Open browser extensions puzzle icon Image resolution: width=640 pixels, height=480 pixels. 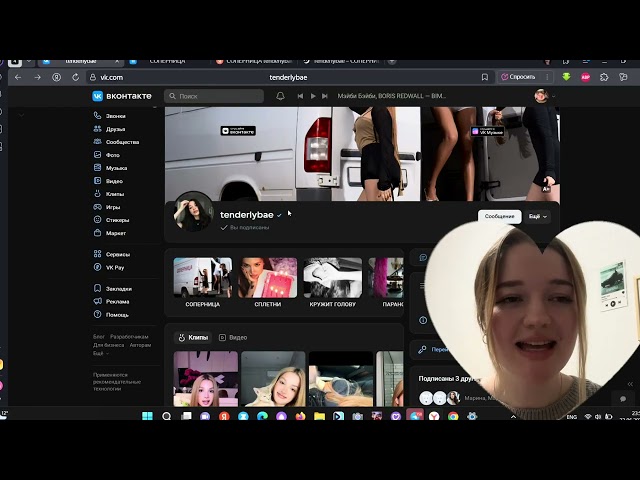pos(604,77)
